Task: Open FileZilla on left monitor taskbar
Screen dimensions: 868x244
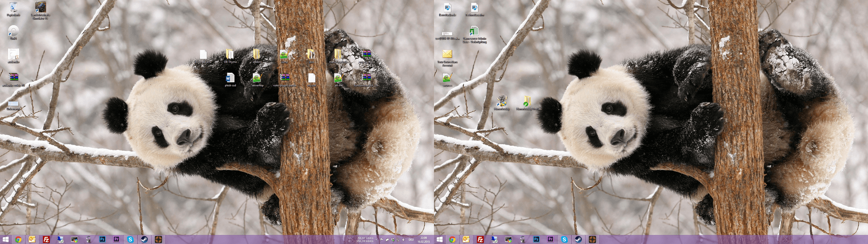Action: click(x=46, y=239)
